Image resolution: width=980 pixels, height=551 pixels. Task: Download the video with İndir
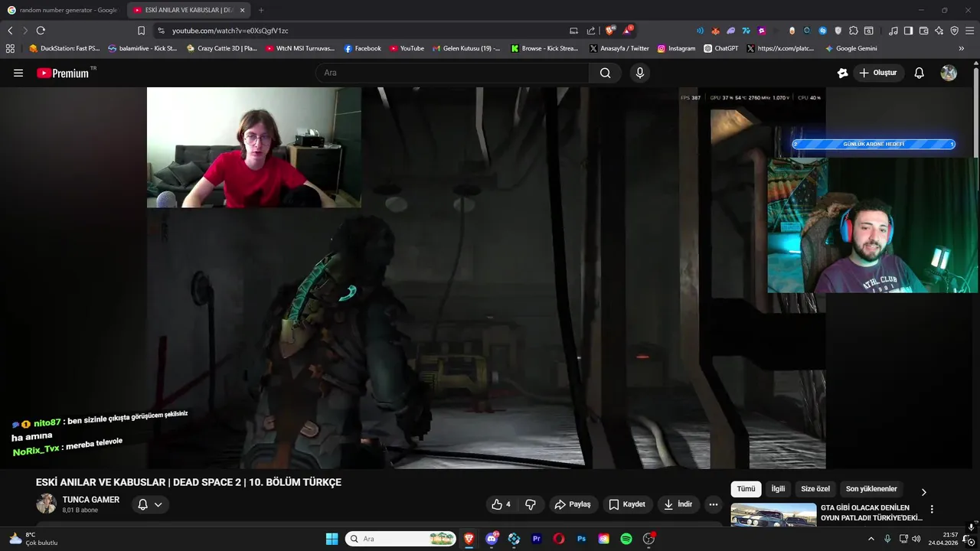678,504
